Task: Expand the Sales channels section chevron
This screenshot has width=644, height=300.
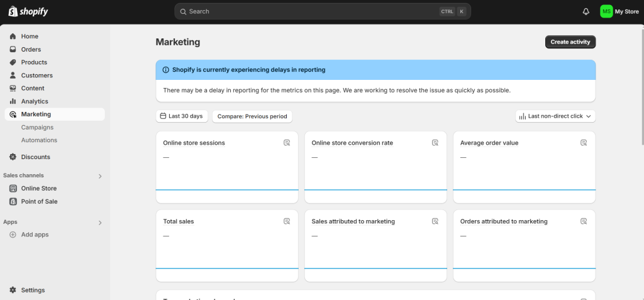Action: (x=100, y=176)
